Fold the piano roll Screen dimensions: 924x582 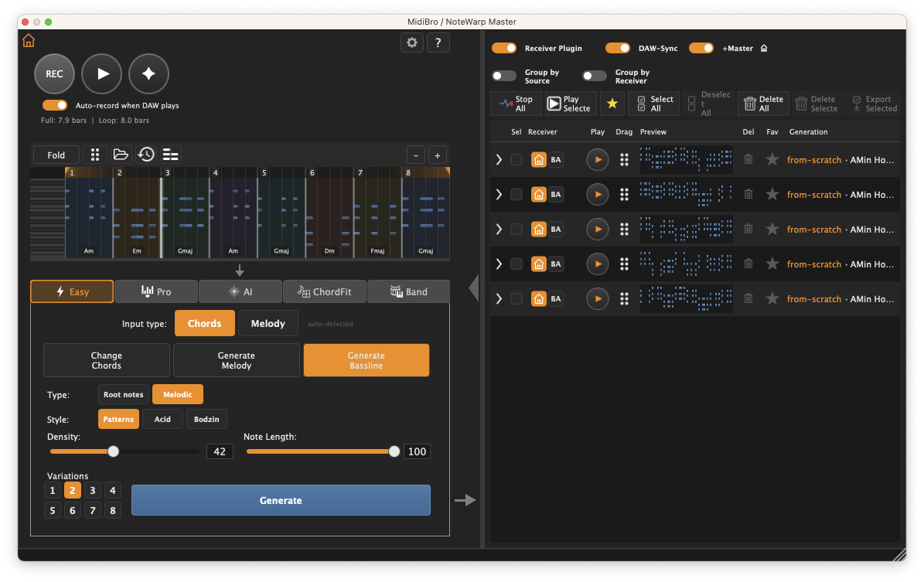pyautogui.click(x=56, y=155)
